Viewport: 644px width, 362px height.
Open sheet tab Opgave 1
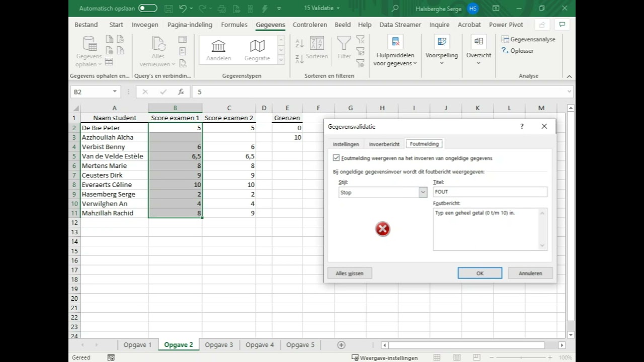pyautogui.click(x=137, y=345)
